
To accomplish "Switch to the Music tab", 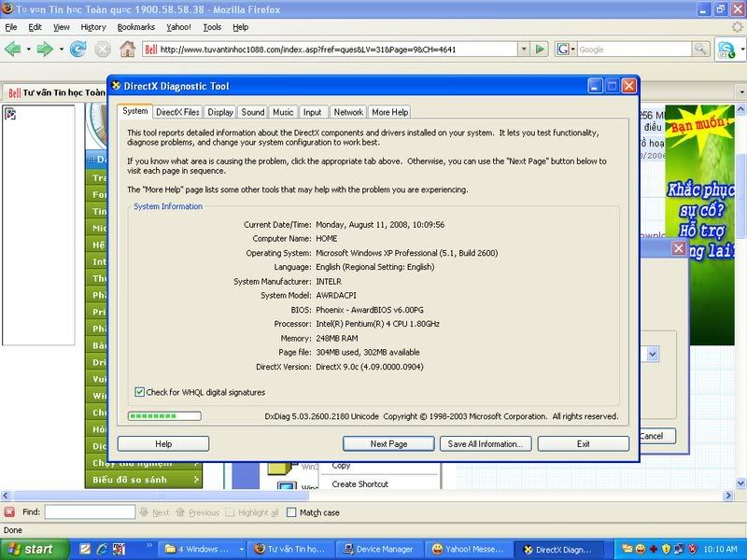I will coord(283,112).
